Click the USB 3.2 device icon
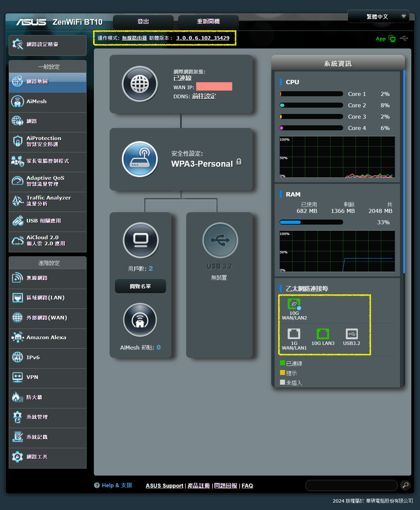 (220, 241)
